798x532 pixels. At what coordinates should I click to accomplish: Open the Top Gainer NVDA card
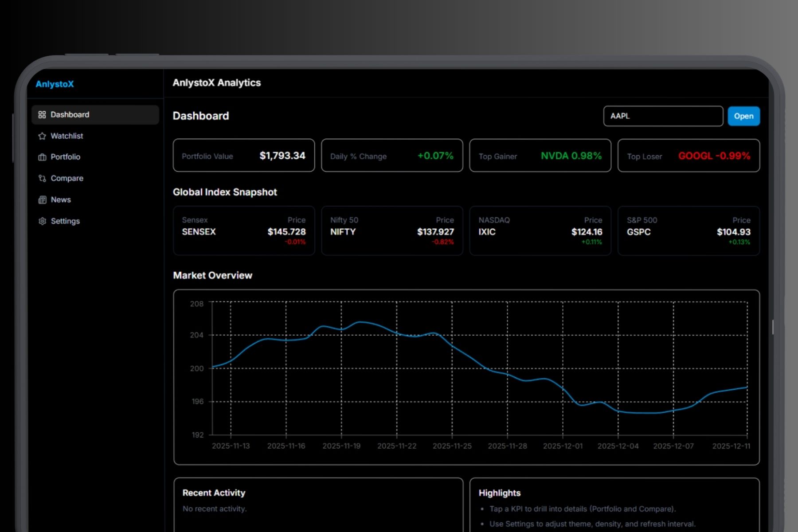click(540, 156)
